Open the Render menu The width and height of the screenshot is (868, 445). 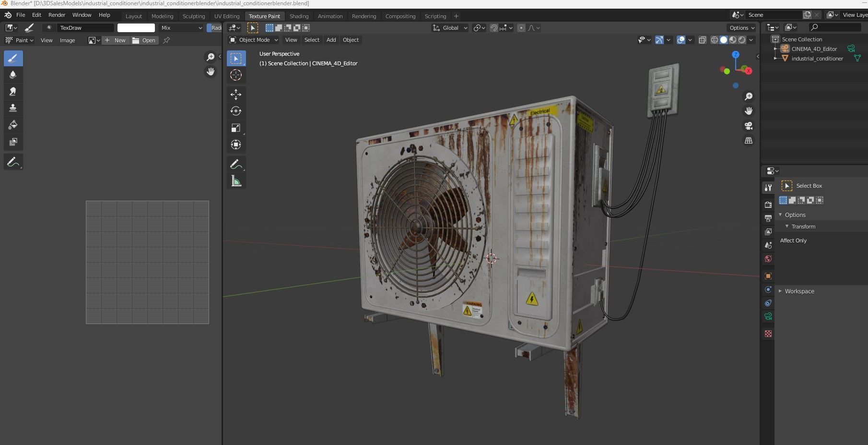(57, 15)
